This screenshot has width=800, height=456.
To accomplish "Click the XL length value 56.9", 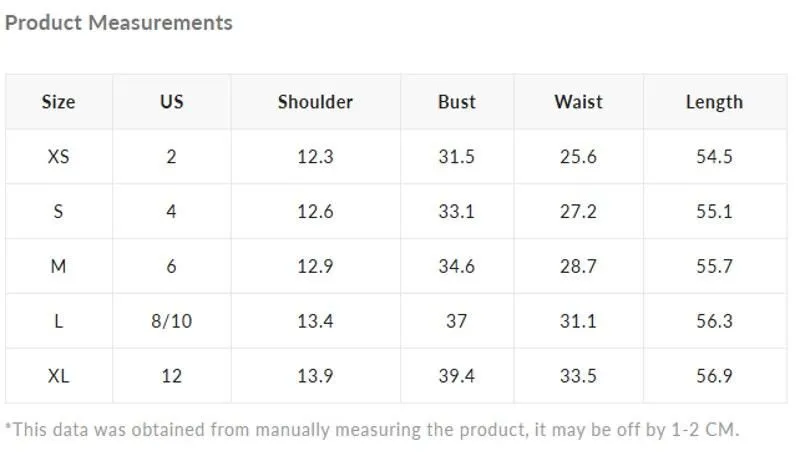I will pyautogui.click(x=714, y=376).
